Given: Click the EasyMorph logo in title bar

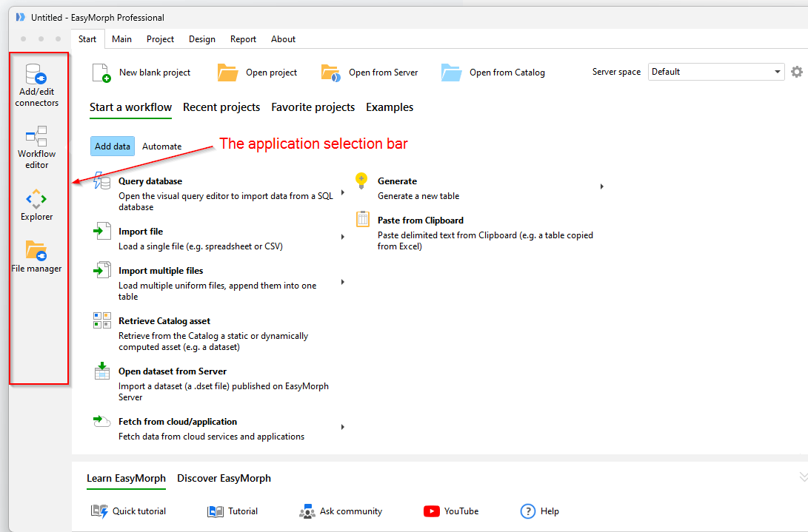Looking at the screenshot, I should click(x=21, y=17).
